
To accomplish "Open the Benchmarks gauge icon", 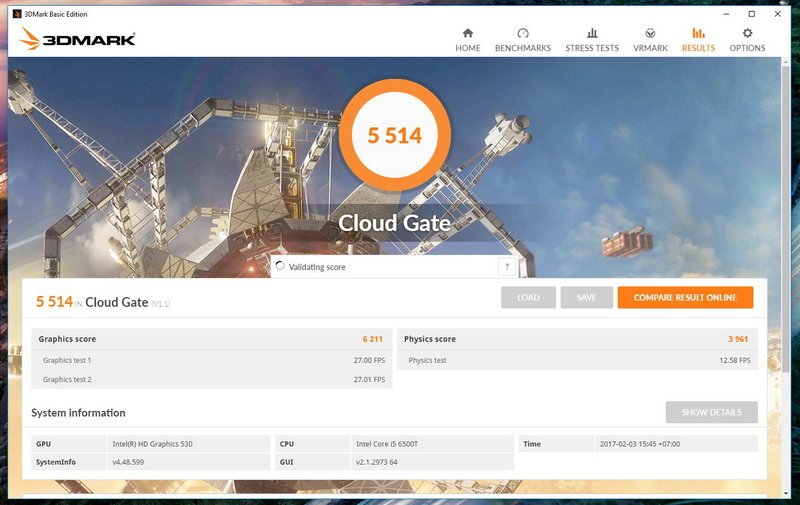I will click(x=522, y=34).
